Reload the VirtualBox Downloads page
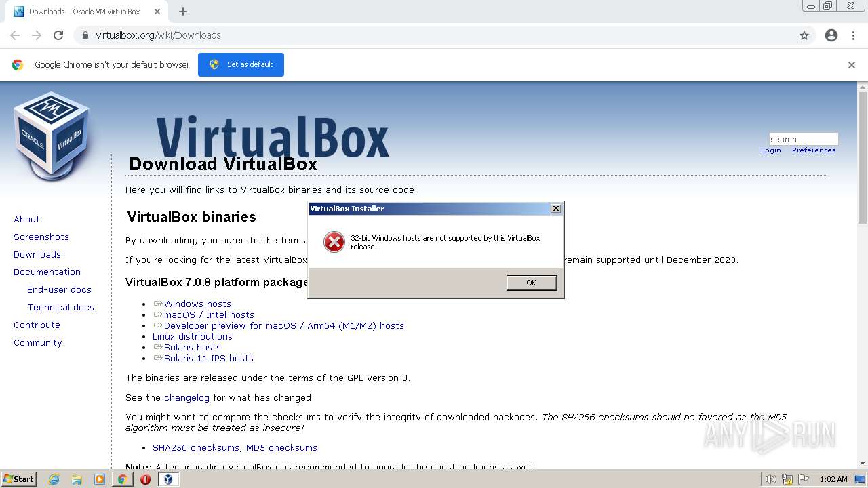 click(58, 35)
